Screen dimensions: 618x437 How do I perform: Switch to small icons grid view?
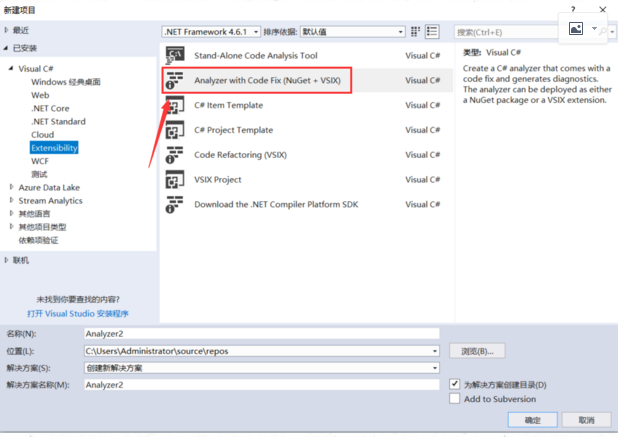click(415, 32)
